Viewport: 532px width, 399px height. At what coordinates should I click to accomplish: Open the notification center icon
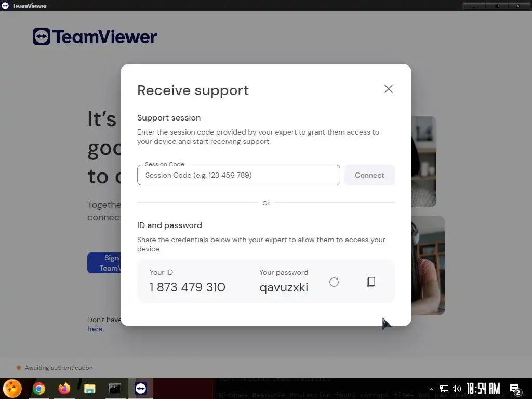coord(515,389)
